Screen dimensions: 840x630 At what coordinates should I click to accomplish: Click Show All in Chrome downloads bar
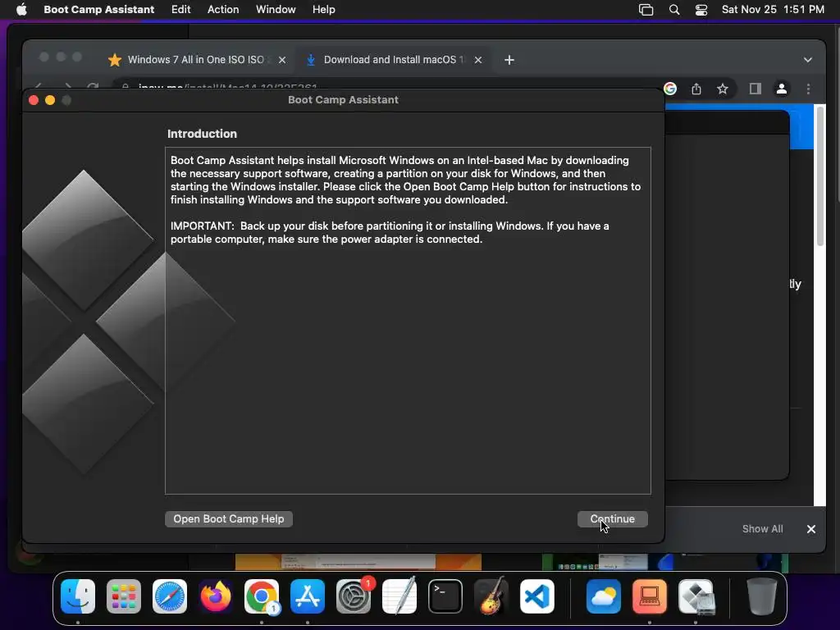[762, 529]
